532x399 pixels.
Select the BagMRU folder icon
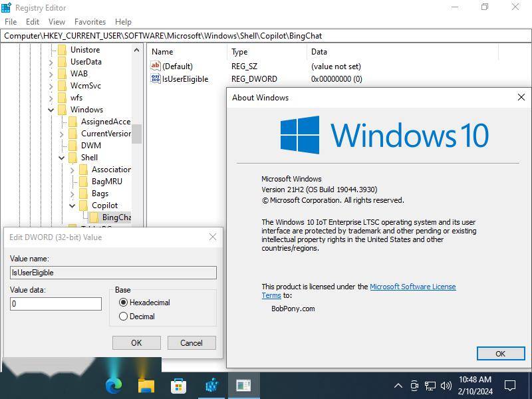[x=84, y=182]
